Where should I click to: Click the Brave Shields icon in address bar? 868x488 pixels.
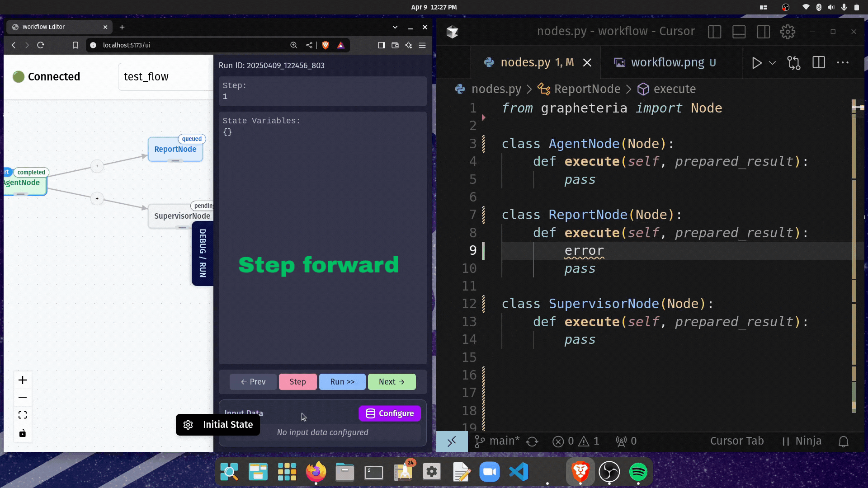pyautogui.click(x=325, y=45)
